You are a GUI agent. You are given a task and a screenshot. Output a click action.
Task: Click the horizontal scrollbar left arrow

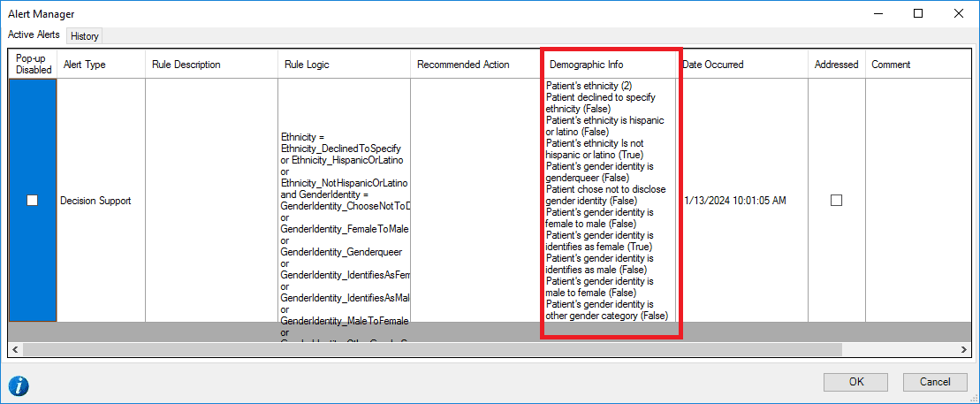15,350
